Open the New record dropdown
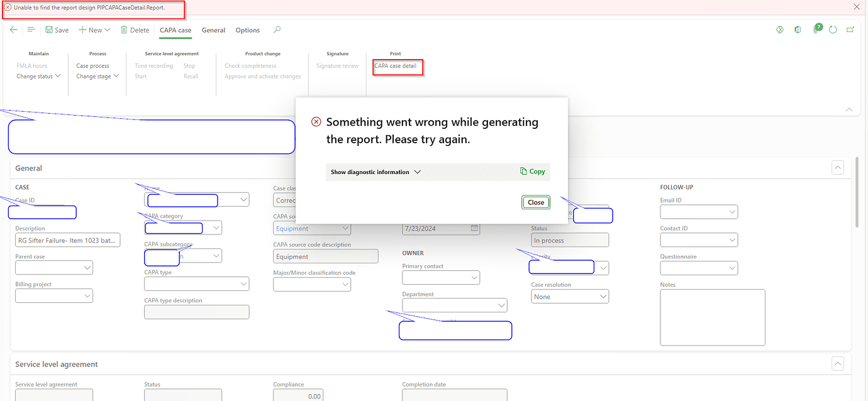 (94, 30)
